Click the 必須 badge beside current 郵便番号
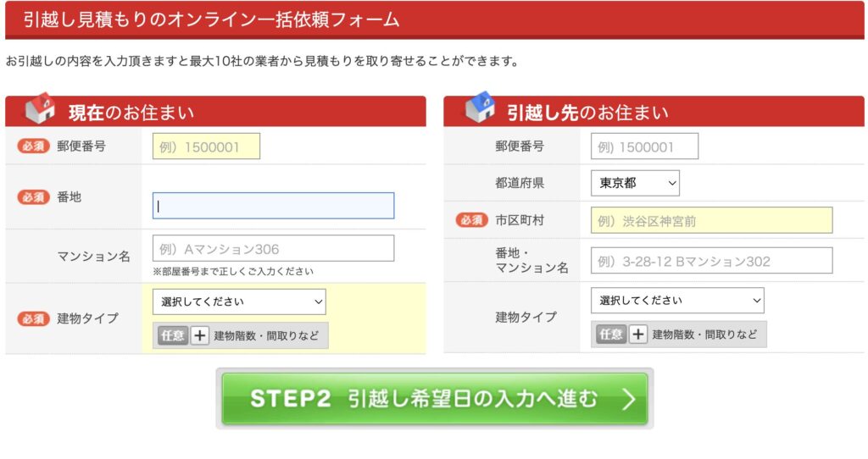Image resolution: width=868 pixels, height=459 pixels. 33,146
